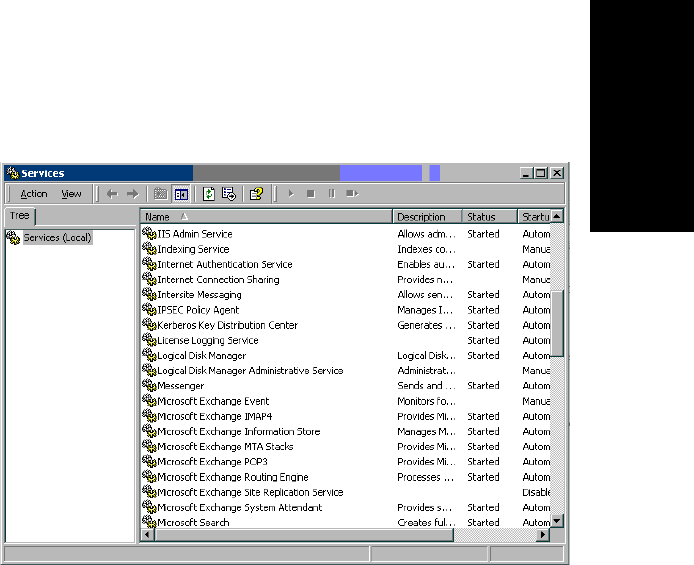Click the "Indexes co..." description cell
694x565 pixels.
pos(426,249)
